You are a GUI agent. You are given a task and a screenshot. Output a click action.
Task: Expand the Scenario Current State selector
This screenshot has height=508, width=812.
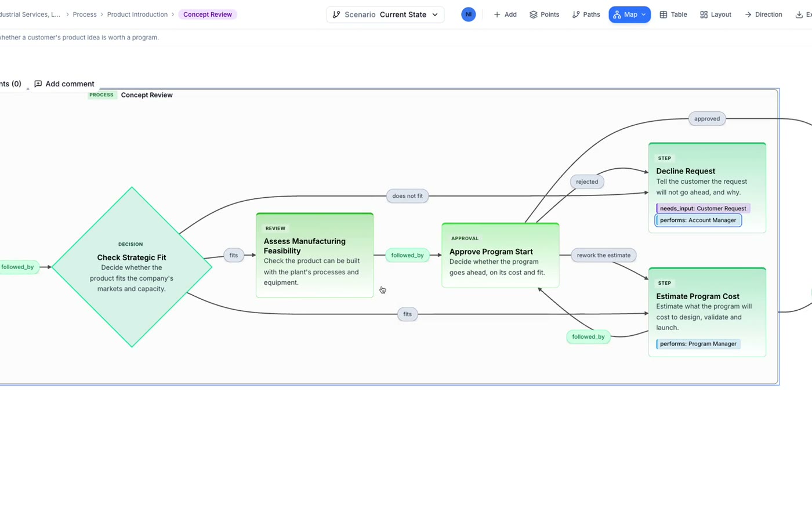pos(385,14)
